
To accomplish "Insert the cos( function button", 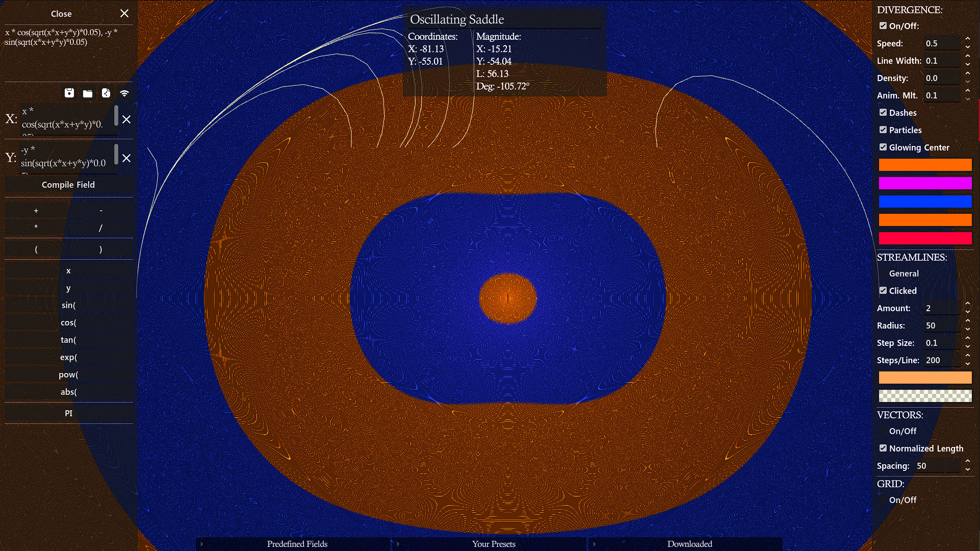I will point(68,322).
